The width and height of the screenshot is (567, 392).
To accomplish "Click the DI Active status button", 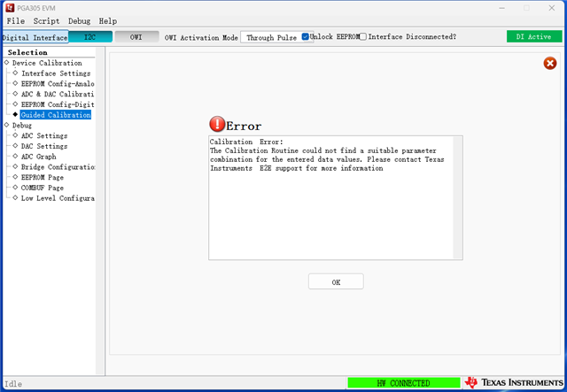I will tap(534, 36).
